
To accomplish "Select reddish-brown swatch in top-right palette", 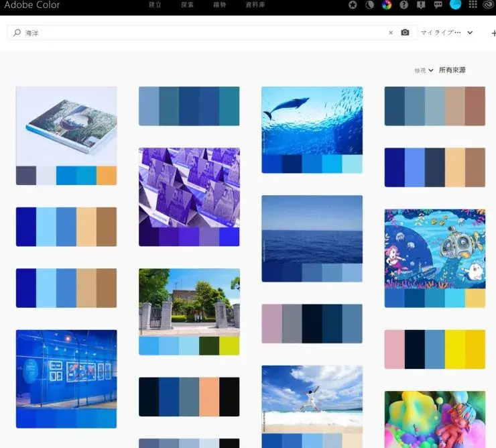I will tap(475, 106).
